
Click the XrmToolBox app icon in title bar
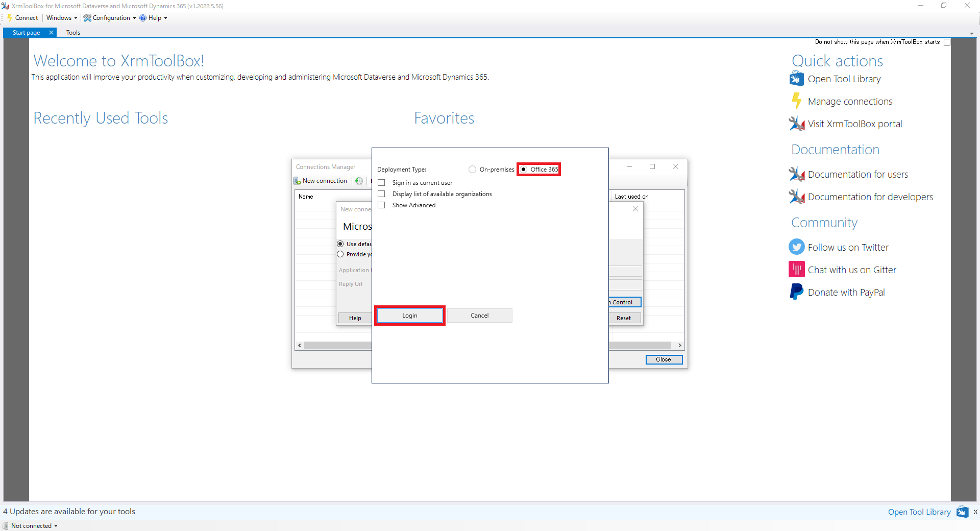pyautogui.click(x=6, y=6)
